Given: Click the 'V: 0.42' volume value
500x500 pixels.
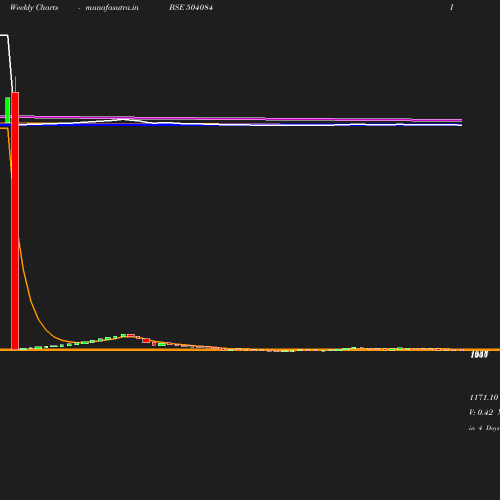Looking at the screenshot, I should point(481,412).
